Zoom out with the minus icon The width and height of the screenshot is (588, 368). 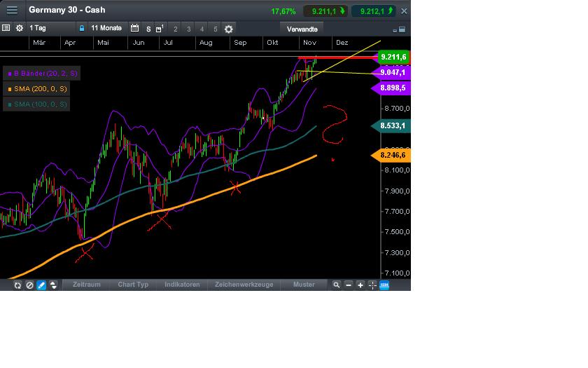pos(349,285)
